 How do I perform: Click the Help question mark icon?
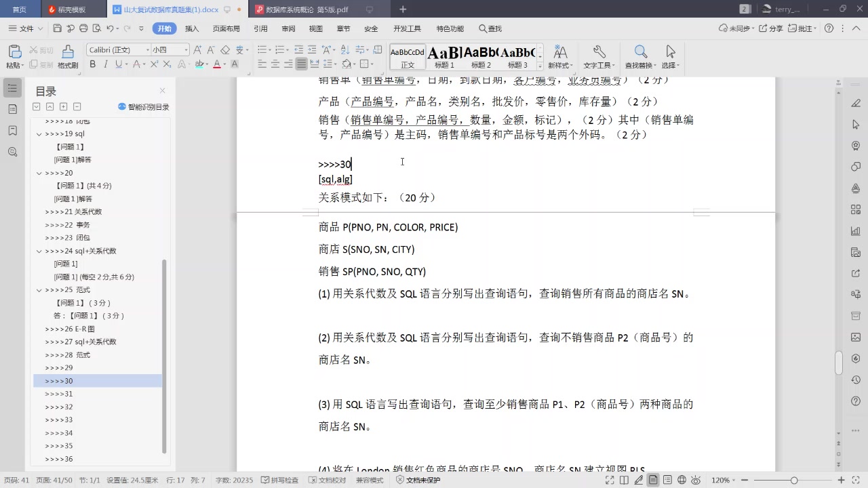point(829,28)
